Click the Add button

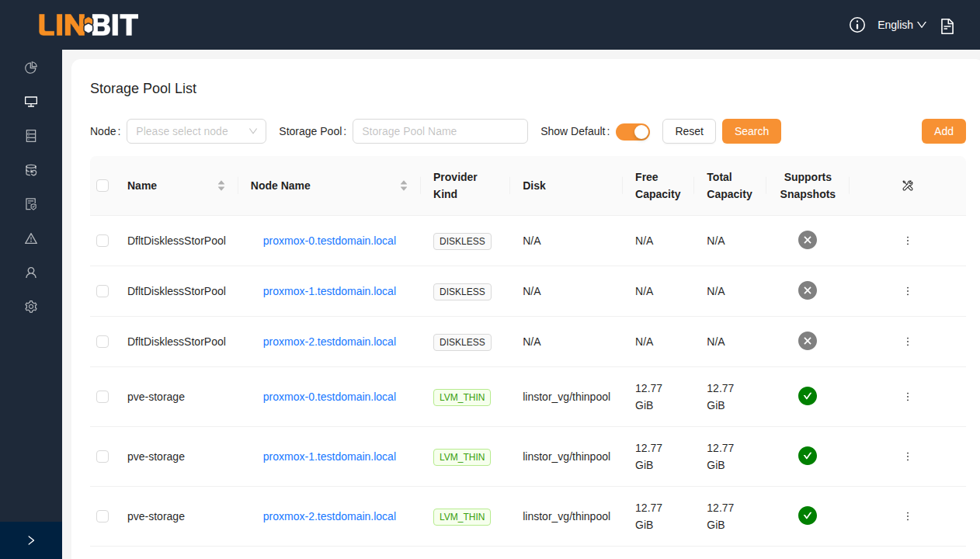(944, 131)
